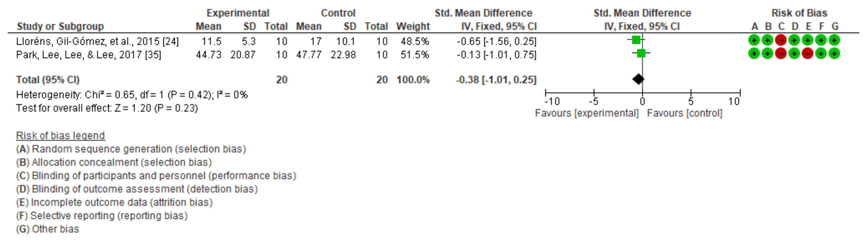Select the Park, Lee, Lee, & Lee, 2017 study name
868x240 pixels.
(89, 54)
